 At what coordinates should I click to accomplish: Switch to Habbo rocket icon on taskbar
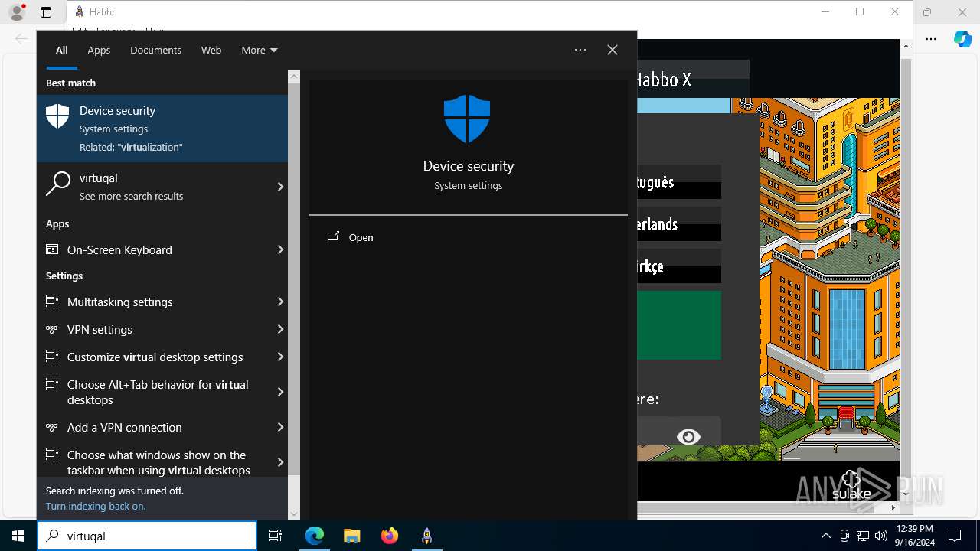point(426,536)
